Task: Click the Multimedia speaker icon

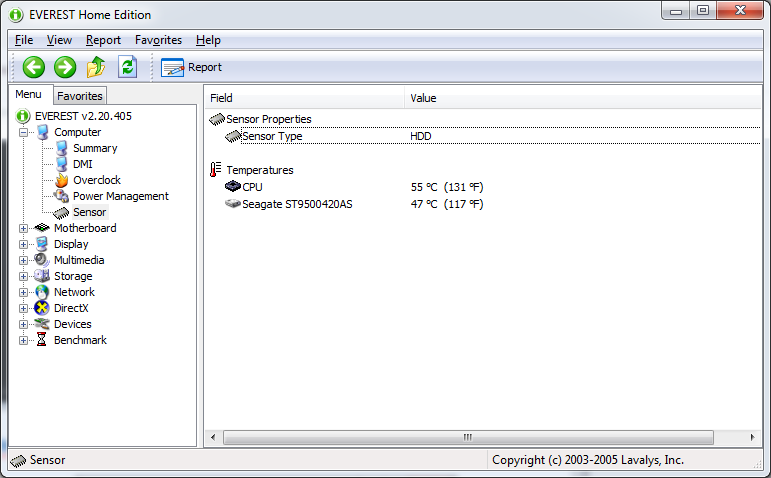Action: coord(42,260)
